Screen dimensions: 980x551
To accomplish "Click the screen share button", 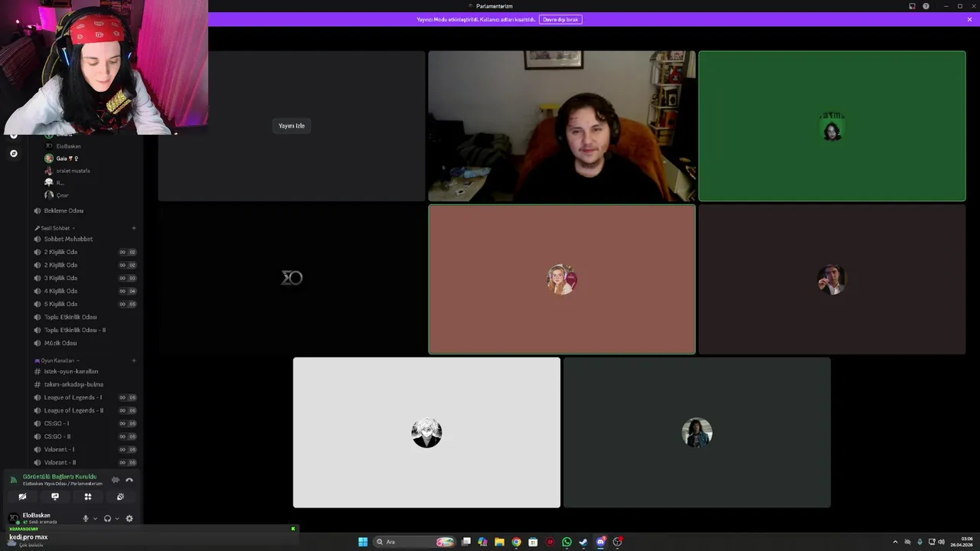I will [55, 497].
